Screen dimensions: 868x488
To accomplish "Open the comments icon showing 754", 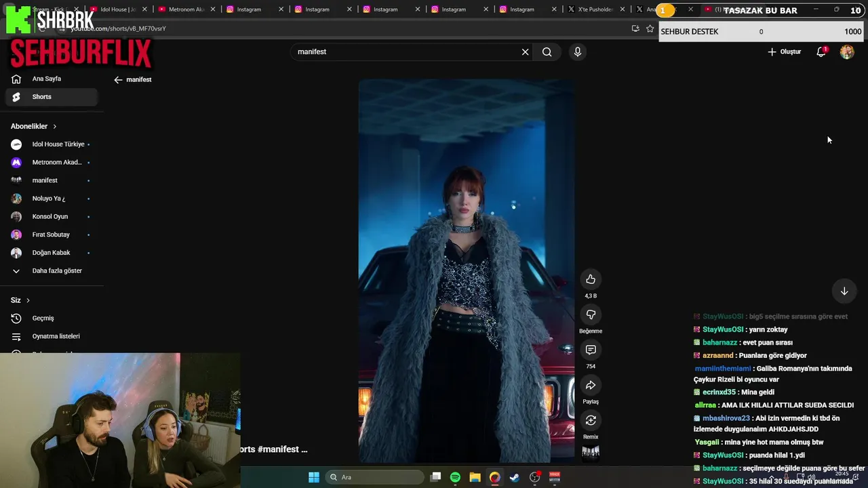I will (591, 350).
